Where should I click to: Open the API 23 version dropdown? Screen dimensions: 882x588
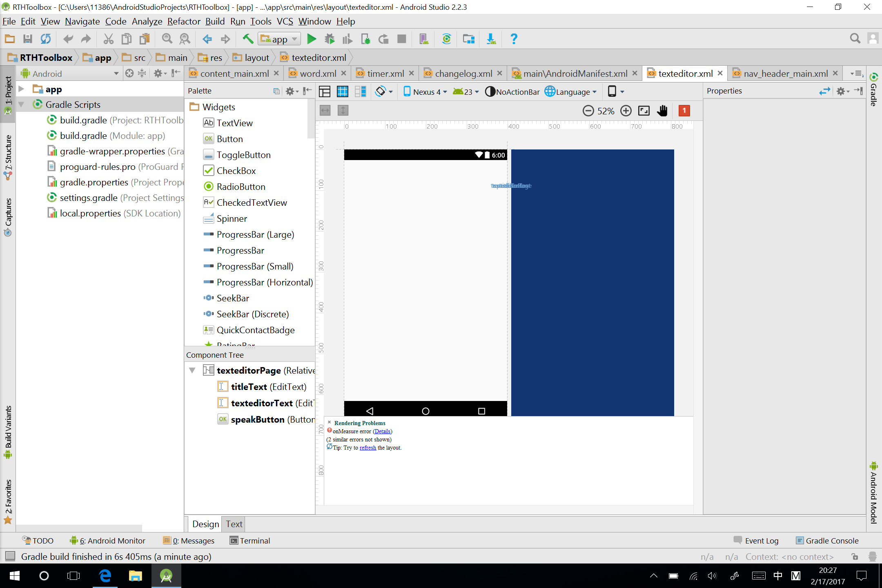pos(466,91)
